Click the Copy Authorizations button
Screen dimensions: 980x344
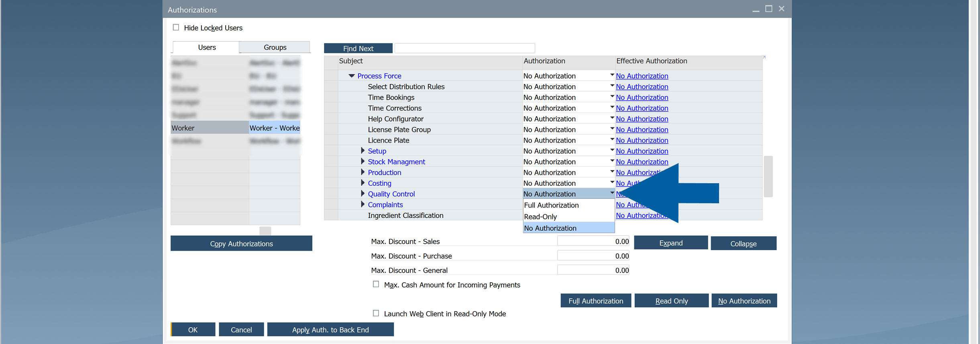coord(241,243)
